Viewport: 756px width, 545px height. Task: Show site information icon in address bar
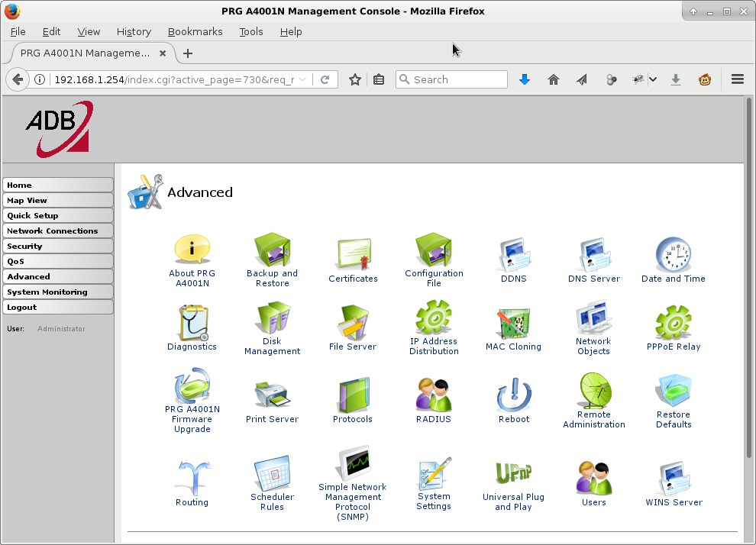click(40, 79)
